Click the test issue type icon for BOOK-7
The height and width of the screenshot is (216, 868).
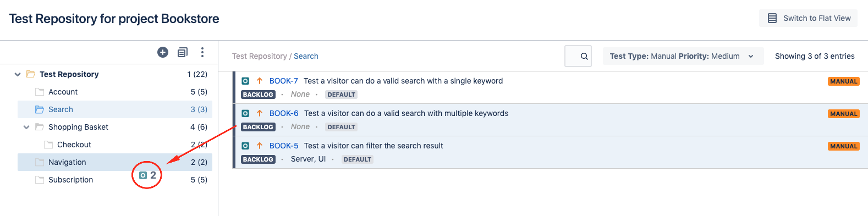tap(245, 81)
